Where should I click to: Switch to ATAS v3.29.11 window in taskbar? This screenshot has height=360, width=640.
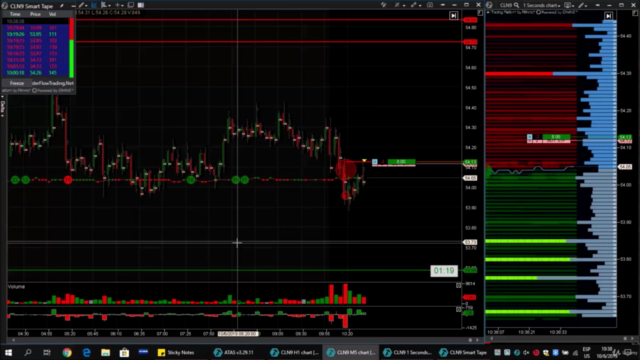coord(234,352)
